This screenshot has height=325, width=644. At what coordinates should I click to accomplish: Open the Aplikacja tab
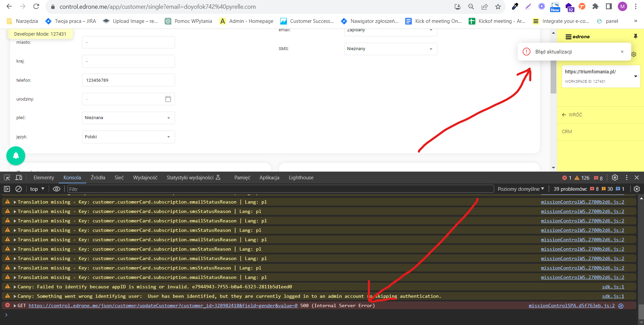[269, 178]
